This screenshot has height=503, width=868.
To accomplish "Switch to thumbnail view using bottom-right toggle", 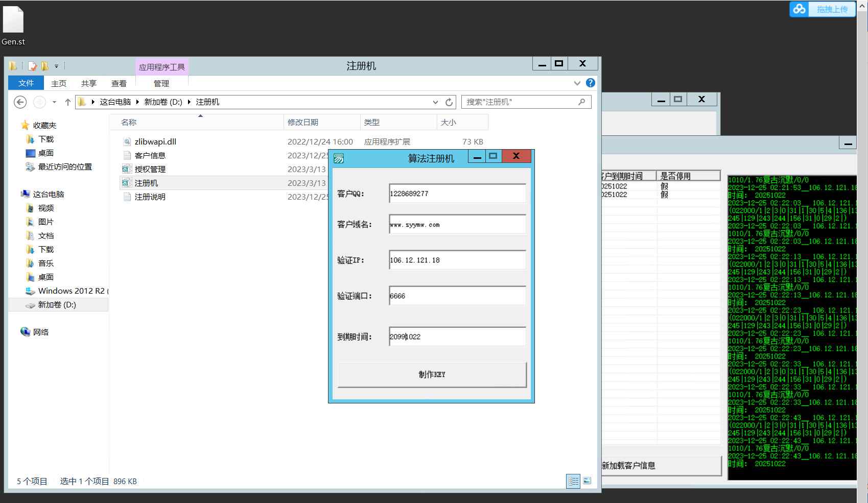I will pos(587,481).
